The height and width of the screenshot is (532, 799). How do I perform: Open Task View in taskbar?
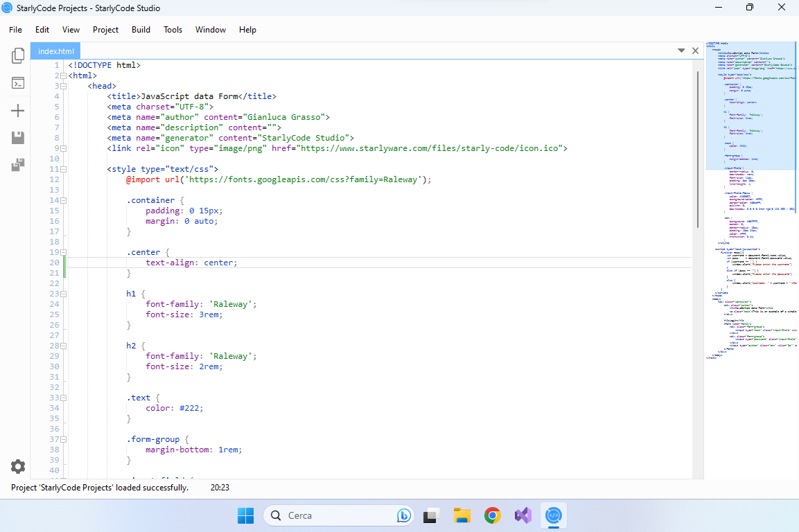[x=432, y=515]
